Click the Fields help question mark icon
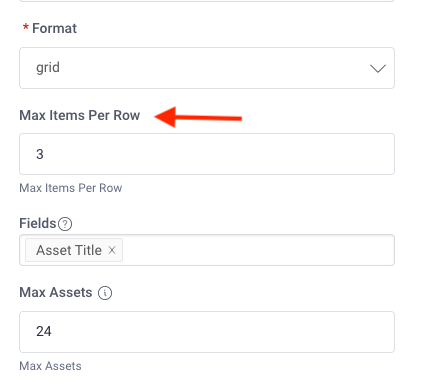Image resolution: width=438 pixels, height=388 pixels. [x=65, y=224]
